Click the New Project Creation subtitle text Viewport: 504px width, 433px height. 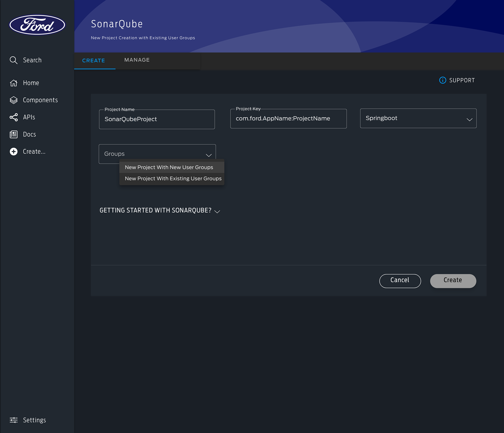point(143,38)
